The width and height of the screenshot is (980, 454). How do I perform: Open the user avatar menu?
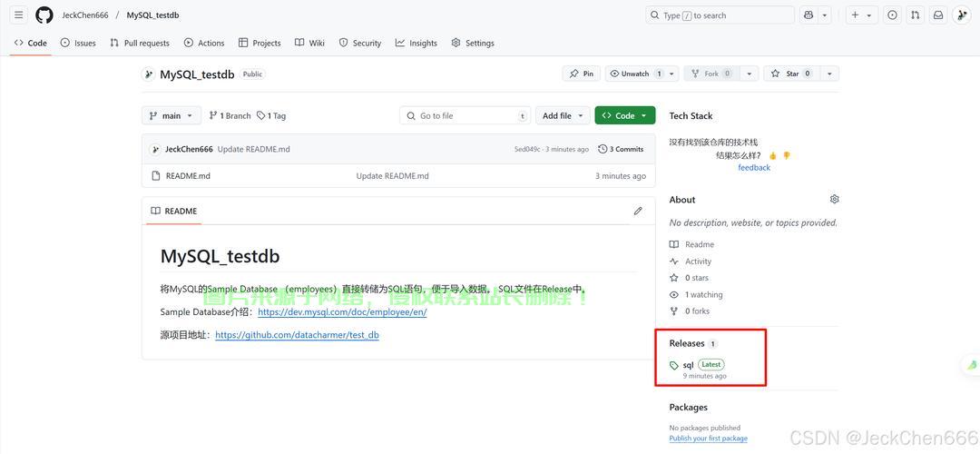click(x=961, y=15)
